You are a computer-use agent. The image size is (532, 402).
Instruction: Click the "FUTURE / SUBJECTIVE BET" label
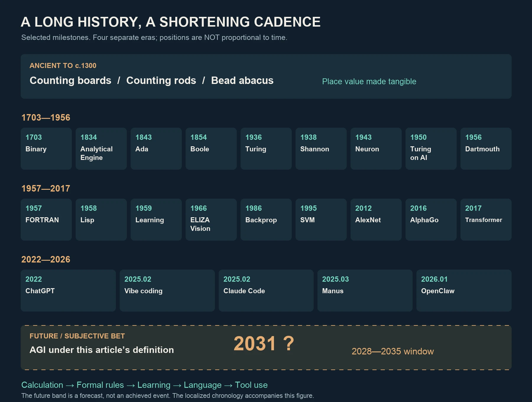(77, 336)
